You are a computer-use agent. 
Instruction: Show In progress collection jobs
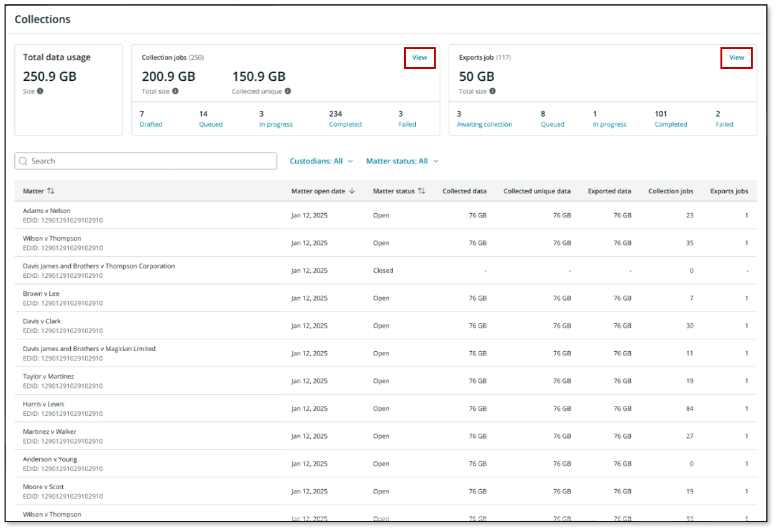tap(275, 124)
